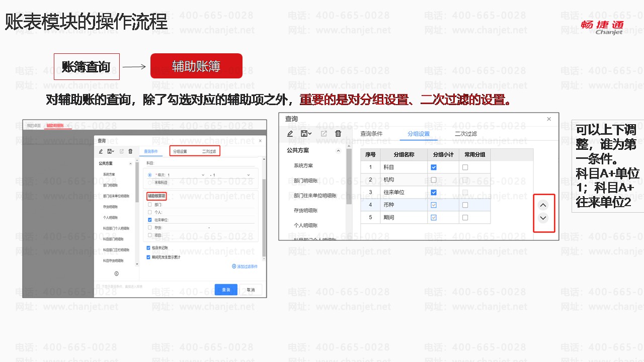Uncheck the 包含未记账 checkbox
Viewport: 644px width, 362px height.
pos(148,248)
